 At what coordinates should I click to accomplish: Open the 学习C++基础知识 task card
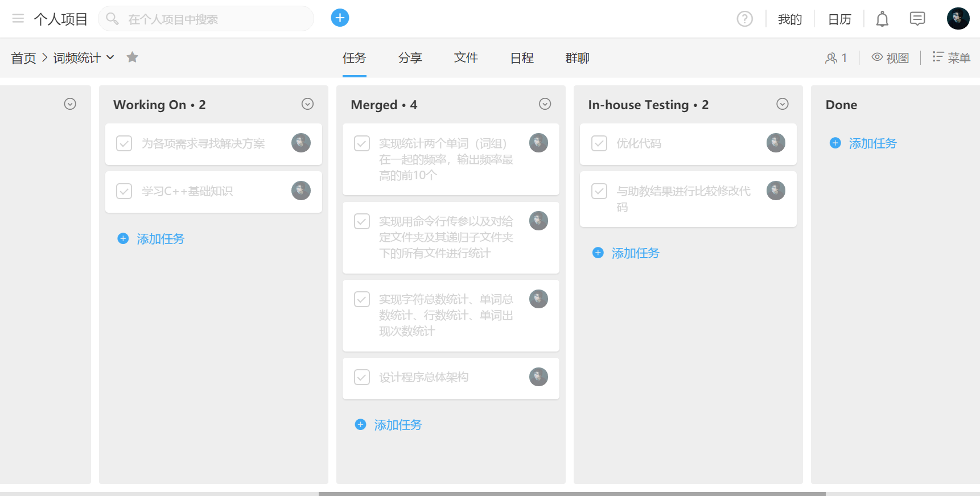pos(213,192)
